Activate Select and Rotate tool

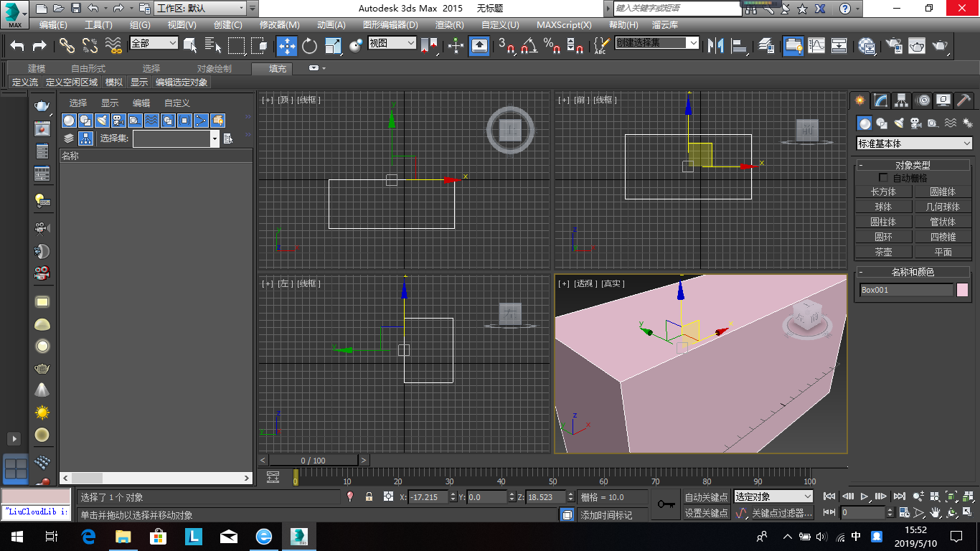pos(310,46)
